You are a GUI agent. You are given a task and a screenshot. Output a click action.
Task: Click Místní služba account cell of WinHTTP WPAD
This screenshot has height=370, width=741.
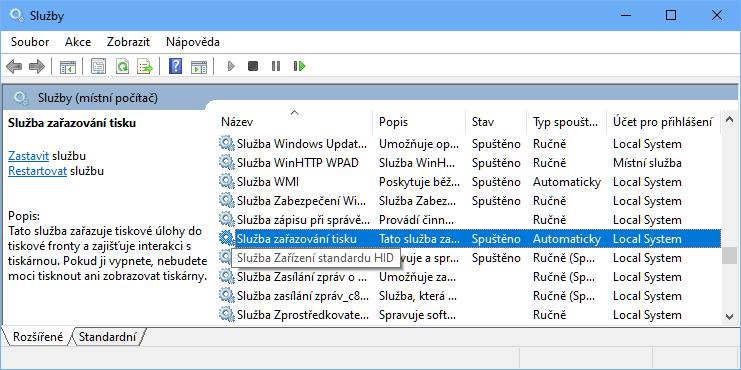pos(647,163)
